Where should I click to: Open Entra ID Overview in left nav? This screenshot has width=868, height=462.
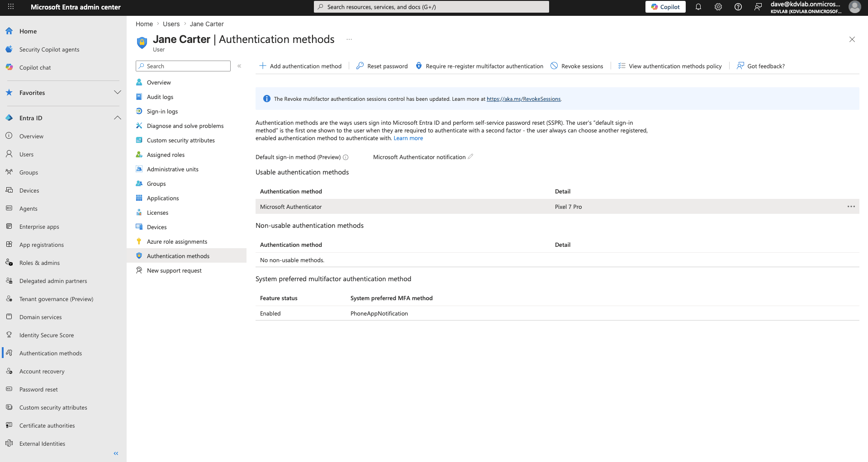pos(31,136)
